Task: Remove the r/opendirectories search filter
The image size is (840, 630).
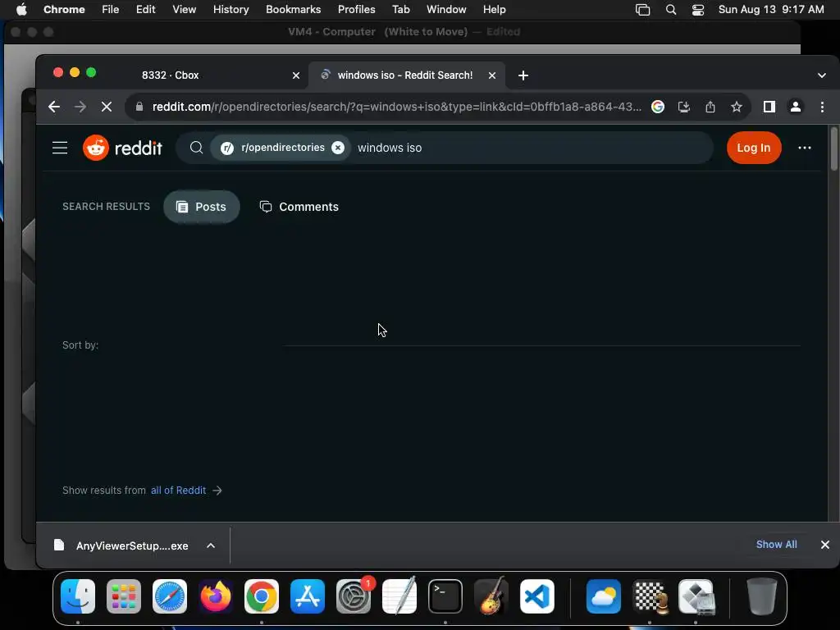Action: pyautogui.click(x=337, y=148)
